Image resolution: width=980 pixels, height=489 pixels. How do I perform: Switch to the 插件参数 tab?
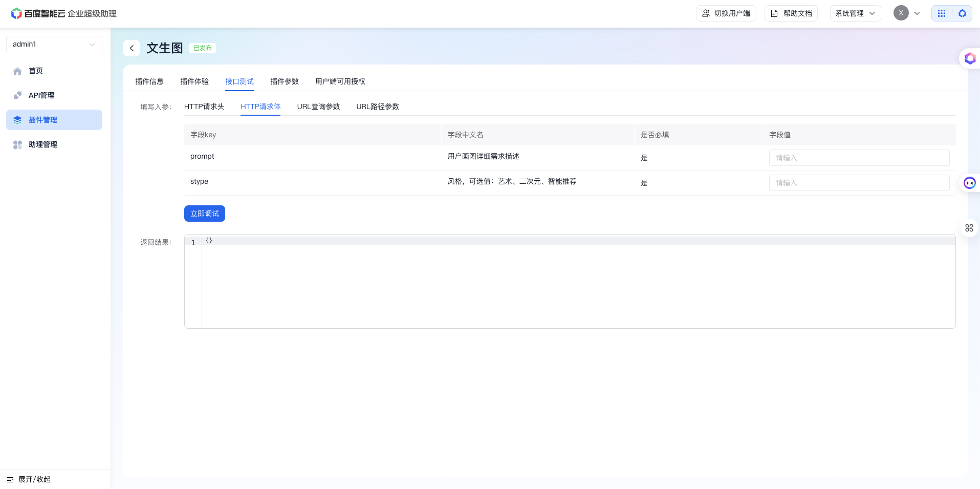pos(285,81)
